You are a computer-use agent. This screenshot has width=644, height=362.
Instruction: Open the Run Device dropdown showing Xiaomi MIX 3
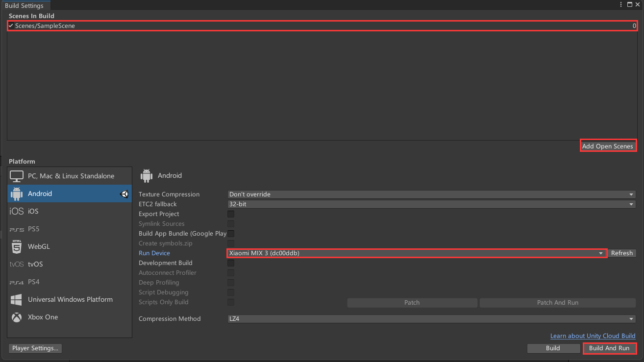click(417, 253)
